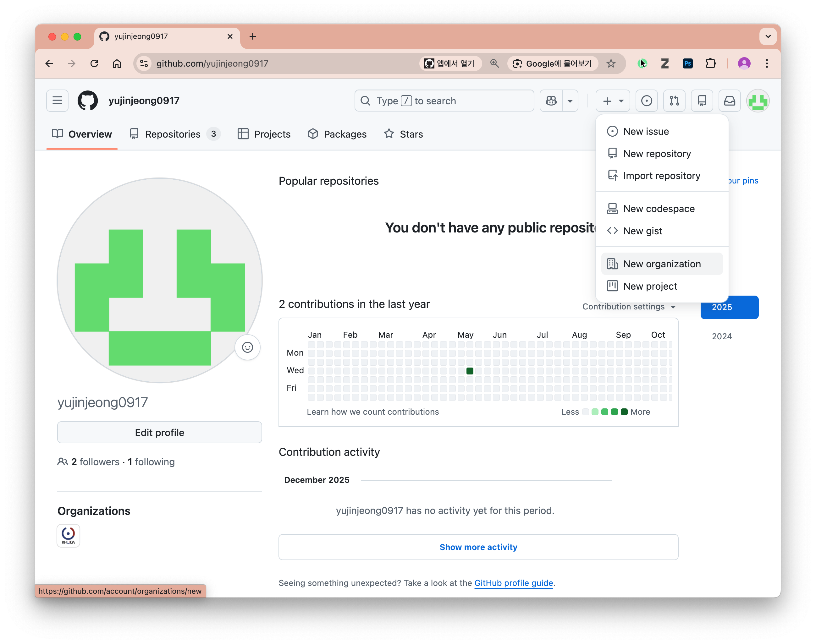Open pull requests icon in header

coord(674,101)
